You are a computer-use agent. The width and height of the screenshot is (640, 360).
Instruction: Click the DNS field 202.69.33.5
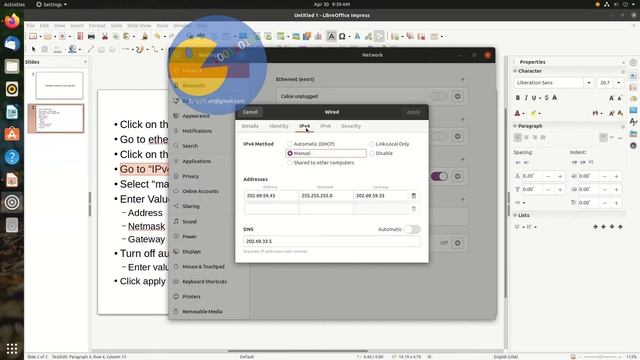click(x=331, y=241)
